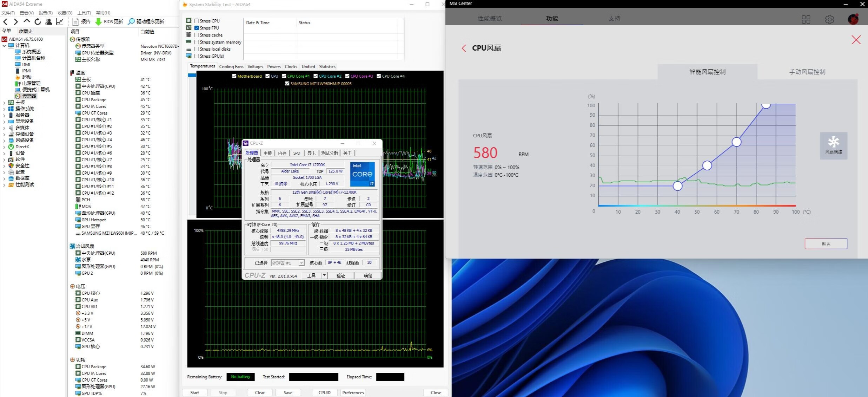Open the 文件(F) menu in AIDA64

(x=8, y=13)
